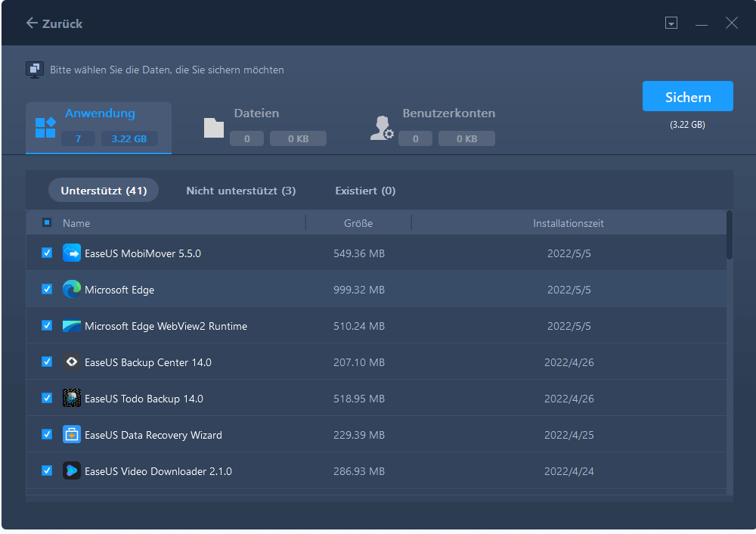Click the 229.39 MB size value
The image size is (756, 534).
(359, 435)
